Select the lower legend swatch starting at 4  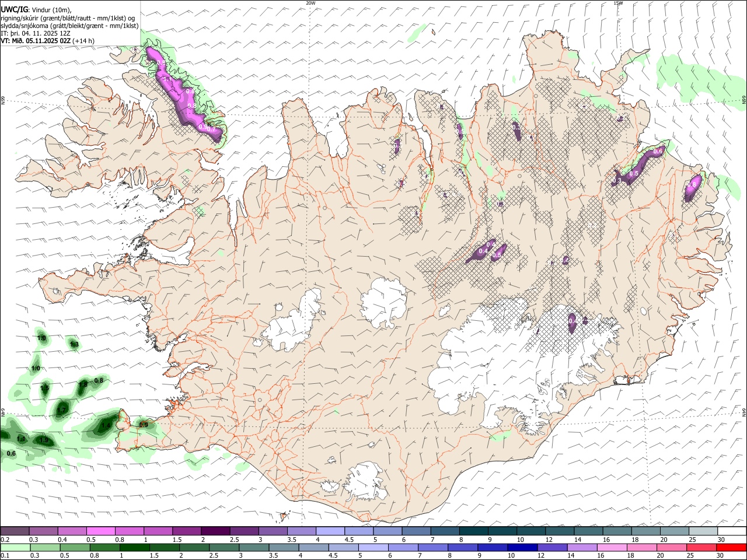(314, 548)
